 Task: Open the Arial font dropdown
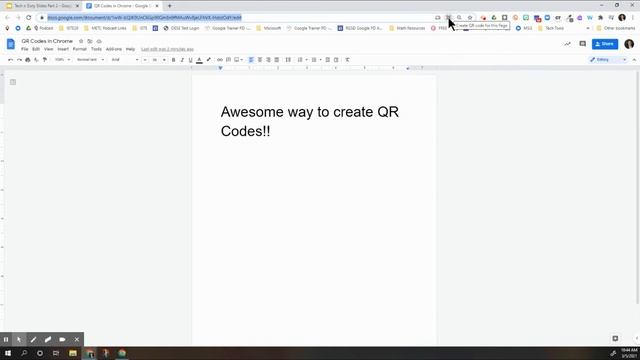click(x=125, y=60)
